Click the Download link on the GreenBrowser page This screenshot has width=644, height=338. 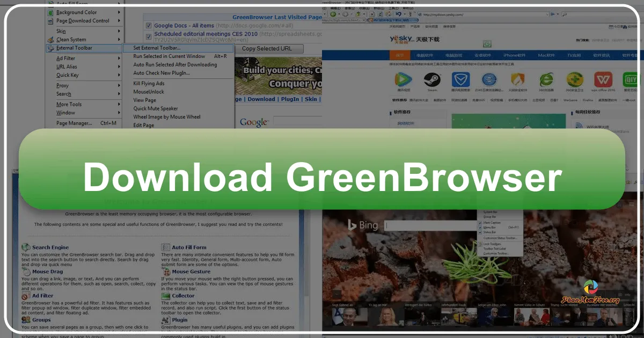(260, 100)
